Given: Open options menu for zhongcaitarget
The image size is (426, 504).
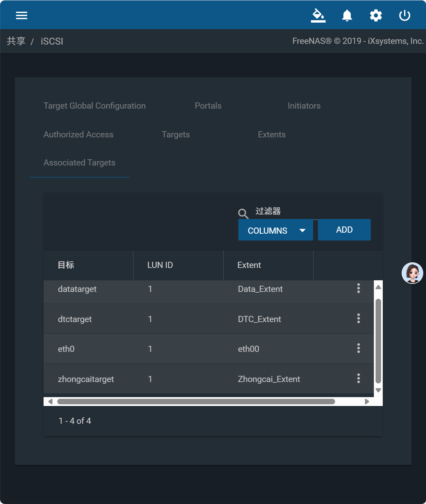Looking at the screenshot, I should coord(358,379).
